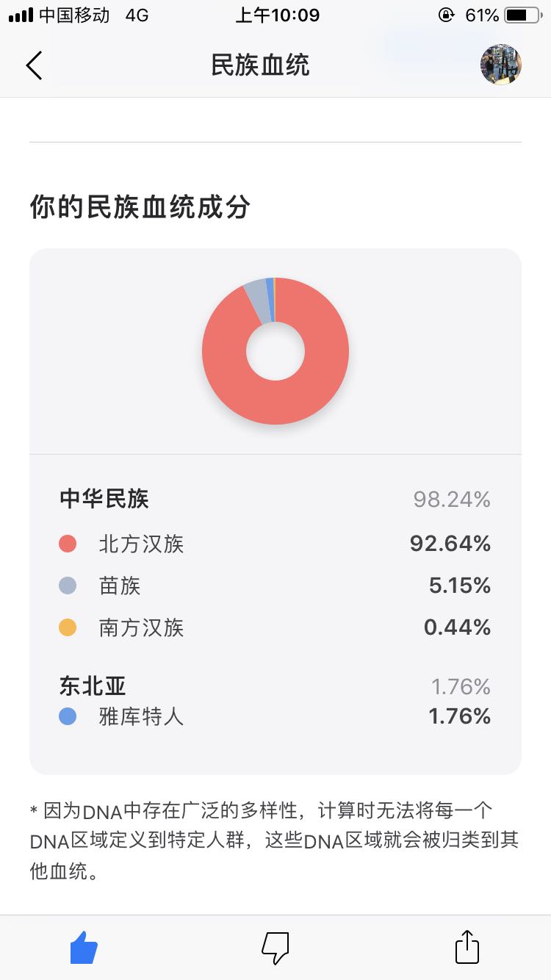Select the 雅库特人 ancestry label
Screen dimensions: 551x980
tap(141, 716)
